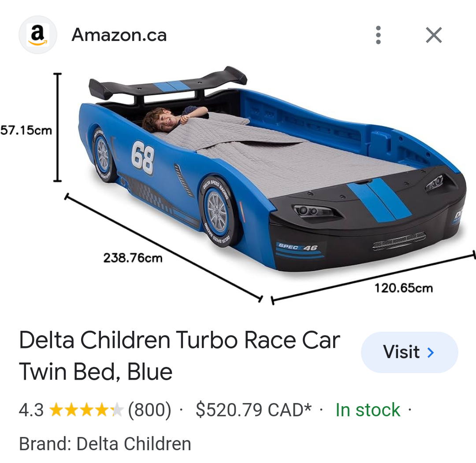Click the SPEC 46 decal on the bumper

[298, 247]
